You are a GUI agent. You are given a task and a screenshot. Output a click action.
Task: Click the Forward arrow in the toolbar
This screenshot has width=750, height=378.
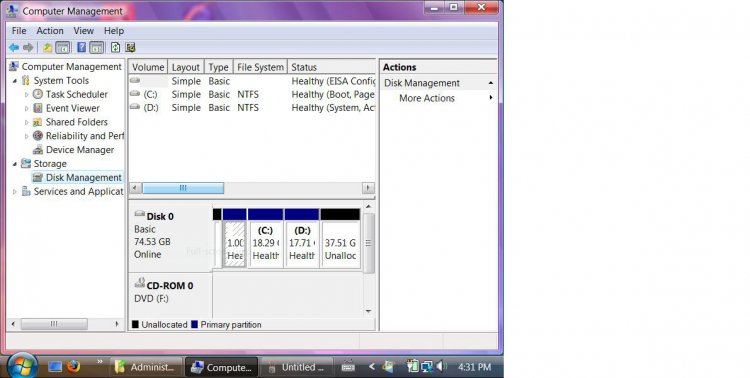point(28,47)
